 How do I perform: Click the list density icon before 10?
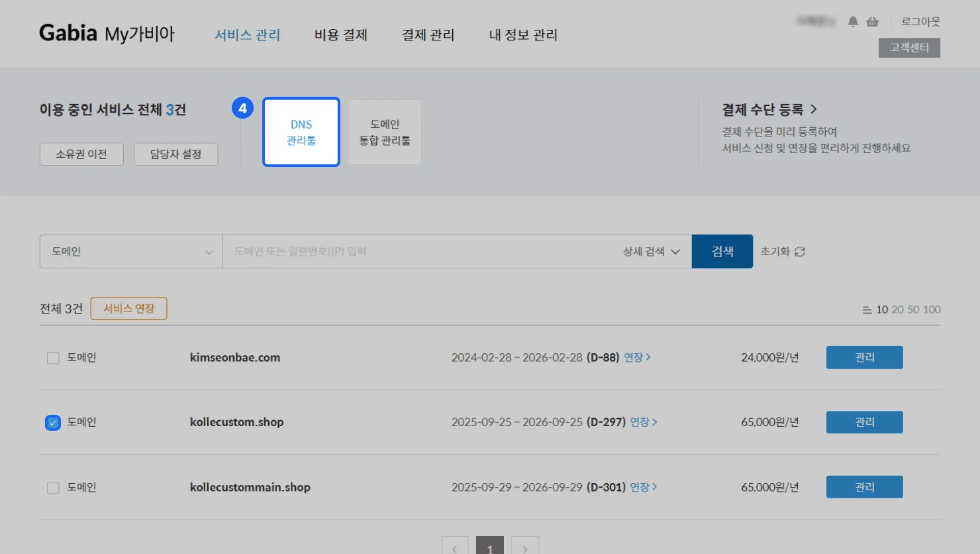tap(867, 310)
